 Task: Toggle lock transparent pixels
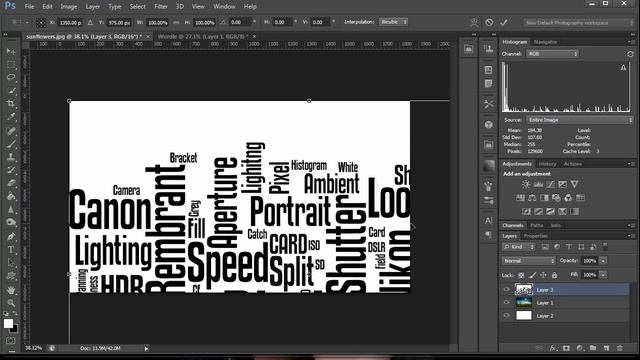point(521,275)
